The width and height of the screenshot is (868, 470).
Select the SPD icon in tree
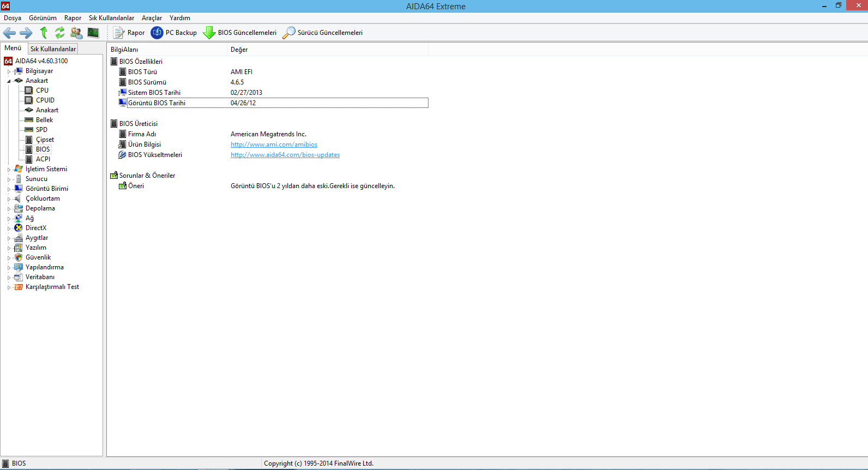point(29,130)
